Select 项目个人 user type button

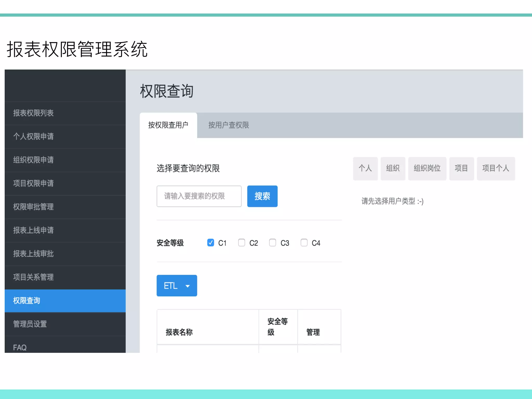[496, 168]
